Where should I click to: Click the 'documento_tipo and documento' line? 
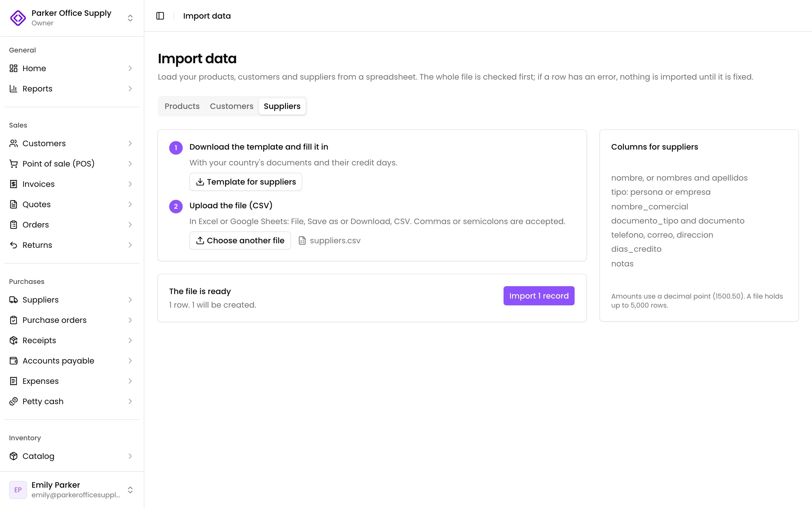click(678, 221)
